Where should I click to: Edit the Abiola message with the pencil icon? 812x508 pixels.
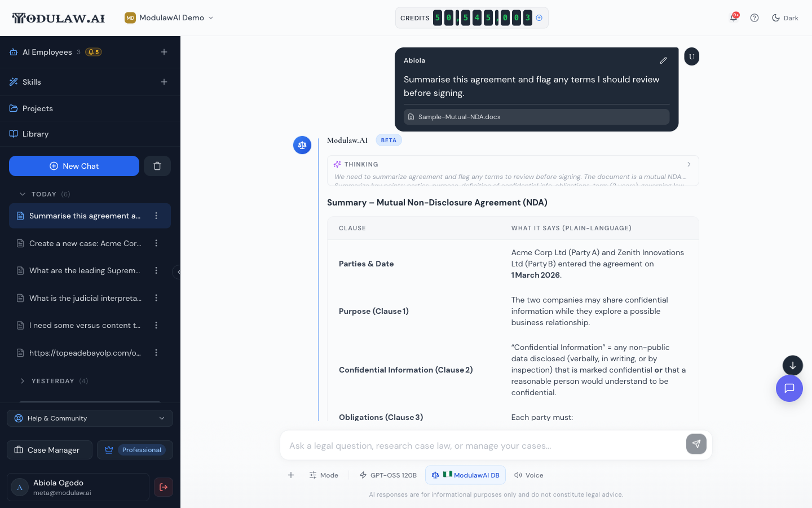pos(663,60)
